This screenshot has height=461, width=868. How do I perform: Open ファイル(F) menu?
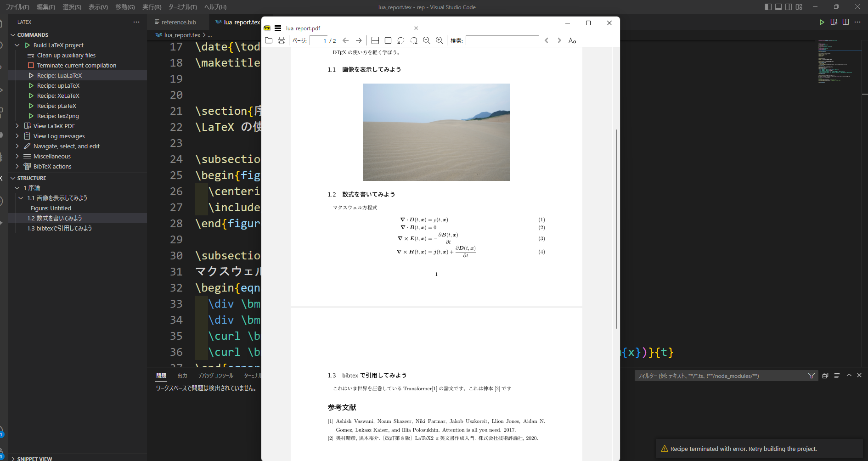(x=17, y=7)
